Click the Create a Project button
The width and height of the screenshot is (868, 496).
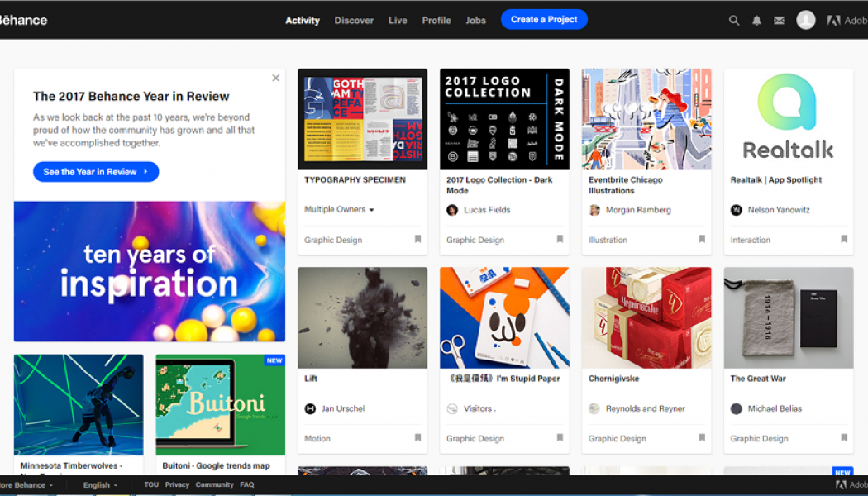click(x=544, y=19)
